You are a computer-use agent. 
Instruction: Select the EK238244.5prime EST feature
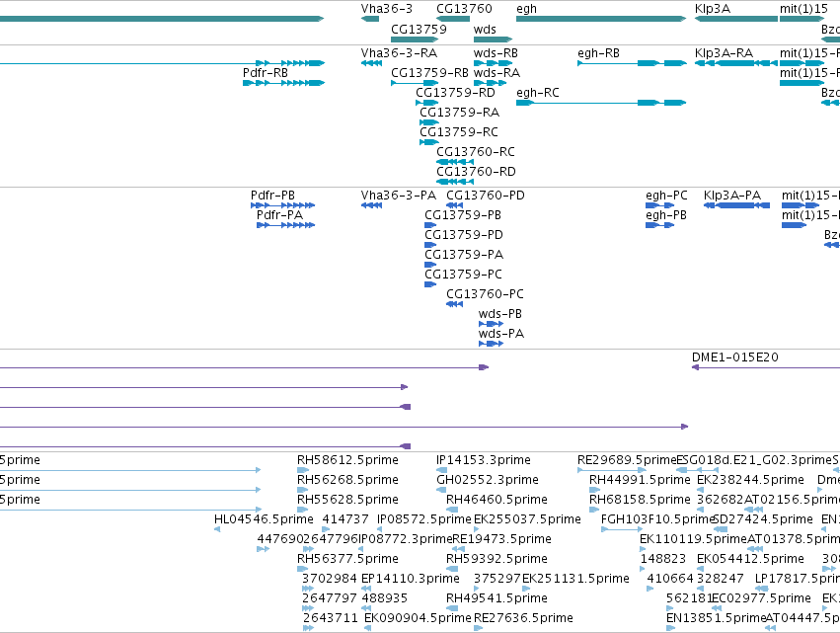(x=700, y=490)
